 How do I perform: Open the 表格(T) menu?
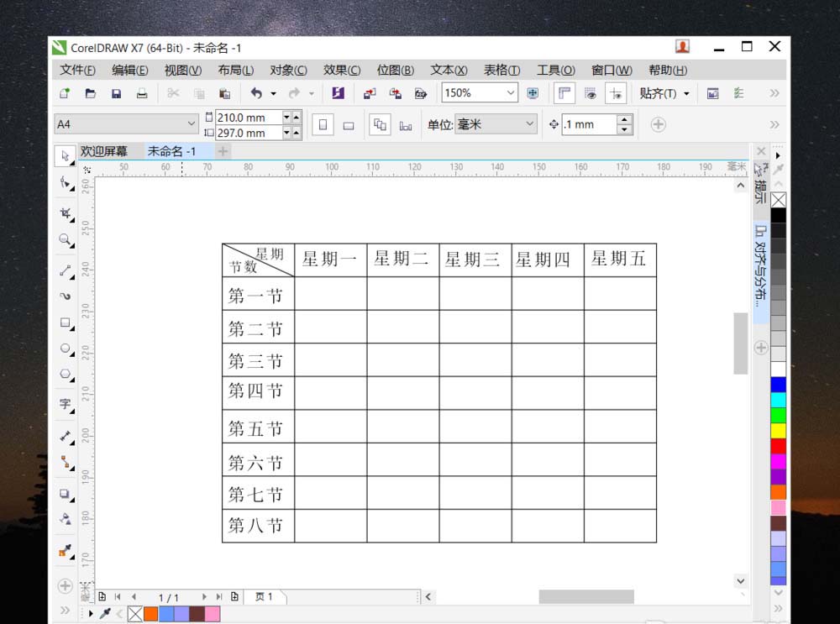[x=501, y=70]
